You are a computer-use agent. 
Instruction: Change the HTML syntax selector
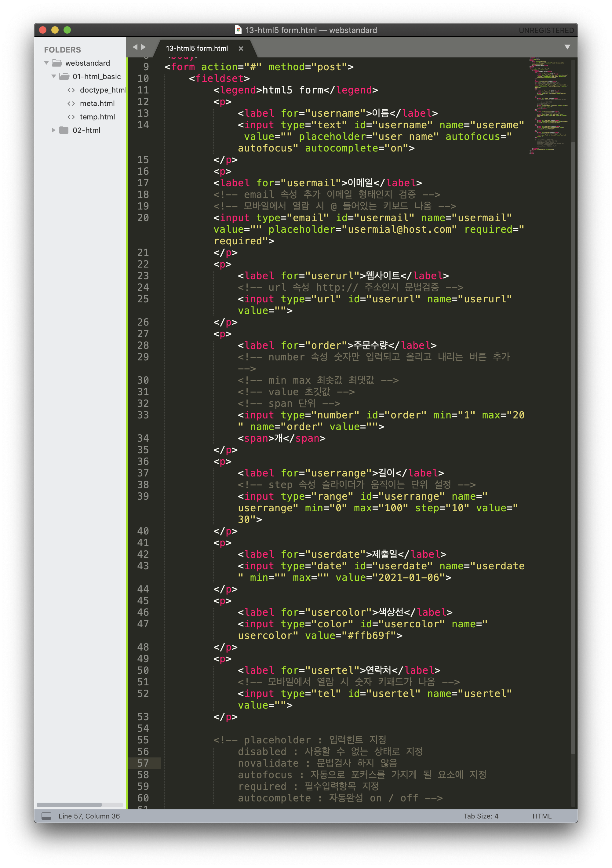pos(542,816)
